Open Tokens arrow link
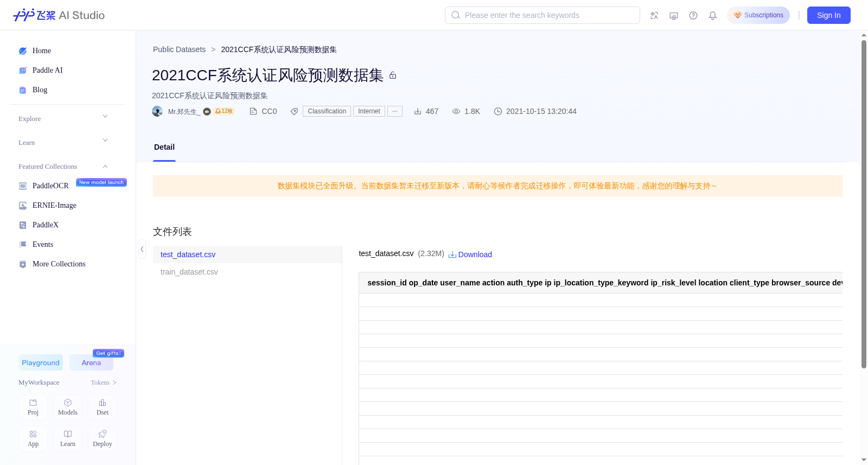The height and width of the screenshot is (465, 868). [104, 383]
